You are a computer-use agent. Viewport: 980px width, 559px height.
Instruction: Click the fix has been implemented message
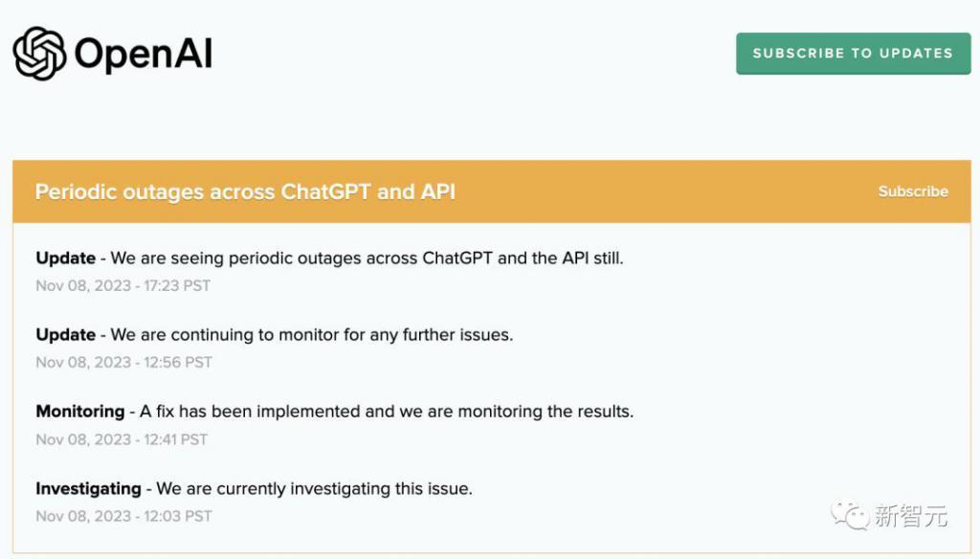[x=387, y=412]
